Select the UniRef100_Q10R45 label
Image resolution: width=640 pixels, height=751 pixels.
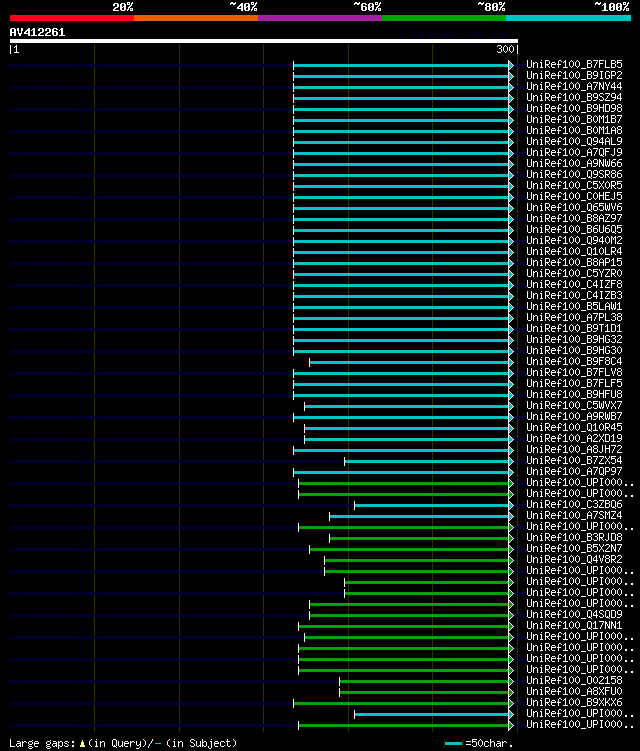coord(574,428)
